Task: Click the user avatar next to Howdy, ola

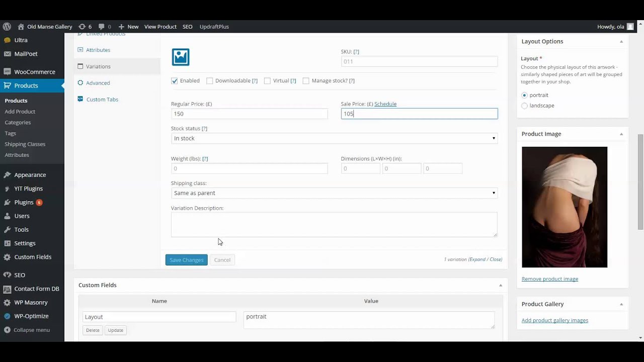Action: [x=630, y=27]
